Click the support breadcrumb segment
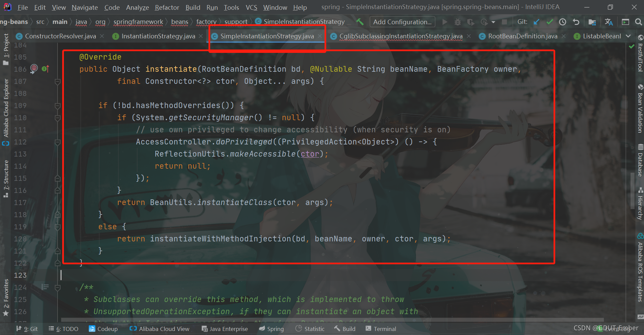Viewport: 644px width, 335px height. click(x=236, y=22)
